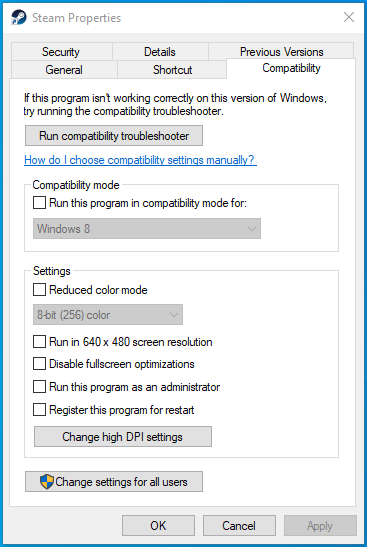Expand the 8-bit (256) color dropdown
Viewport: 367px width, 547px height.
[x=108, y=315]
